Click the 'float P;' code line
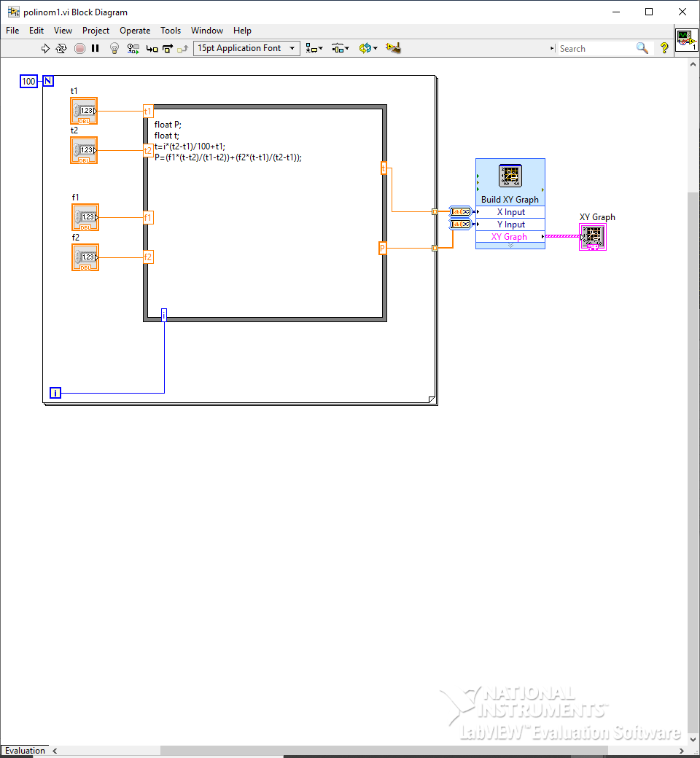This screenshot has width=700, height=758. pyautogui.click(x=168, y=125)
